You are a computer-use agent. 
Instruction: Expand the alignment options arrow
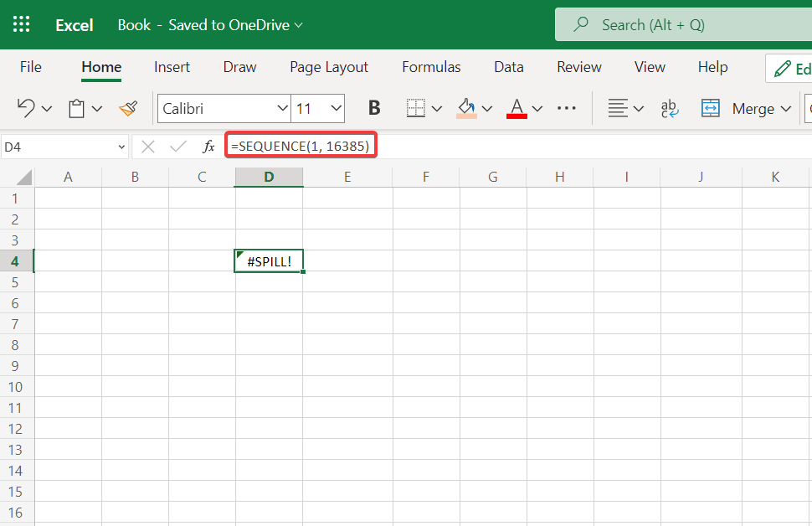tap(639, 109)
